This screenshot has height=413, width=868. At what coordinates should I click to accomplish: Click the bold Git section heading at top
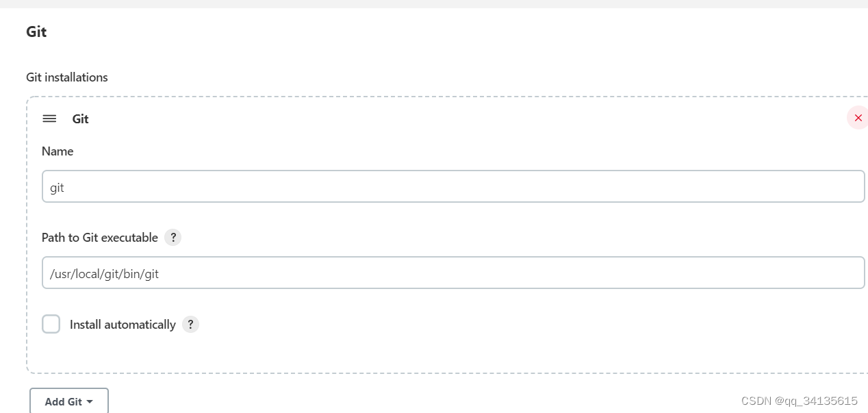[36, 32]
